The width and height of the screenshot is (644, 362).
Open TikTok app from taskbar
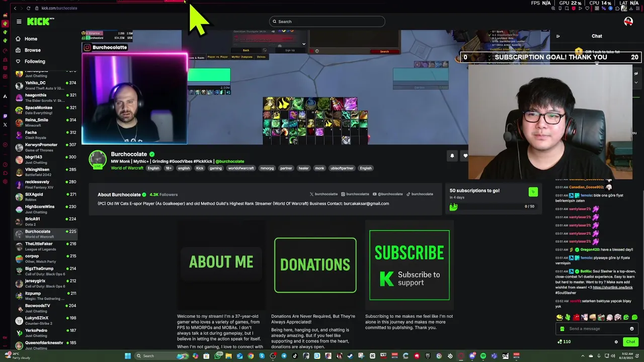click(x=295, y=356)
